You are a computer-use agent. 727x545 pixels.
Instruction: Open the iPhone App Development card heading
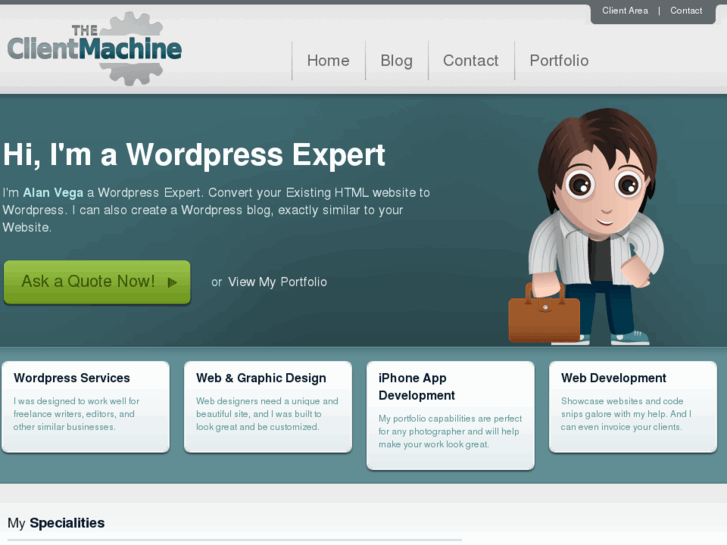(x=417, y=386)
